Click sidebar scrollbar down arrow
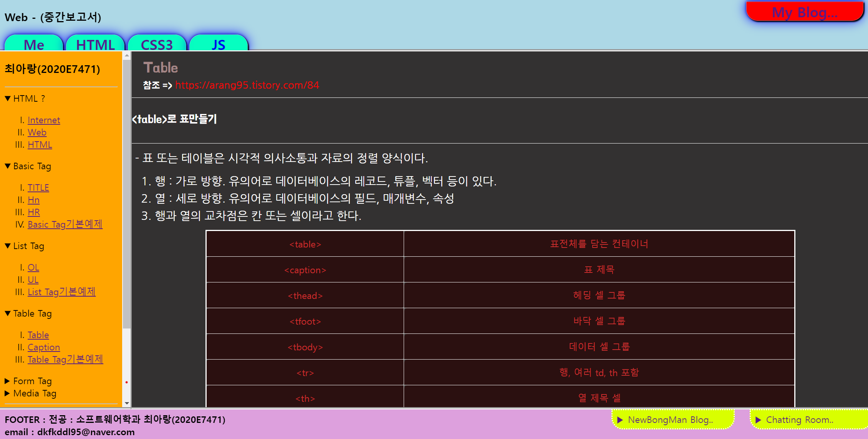The image size is (868, 439). [x=127, y=403]
